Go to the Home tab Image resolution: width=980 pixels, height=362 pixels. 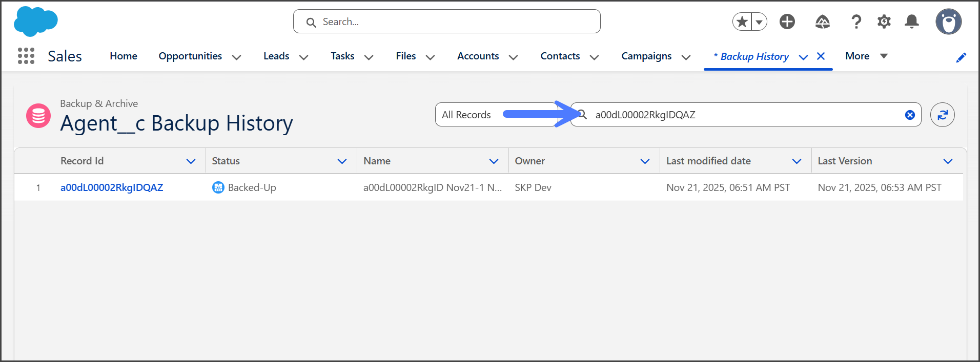124,56
